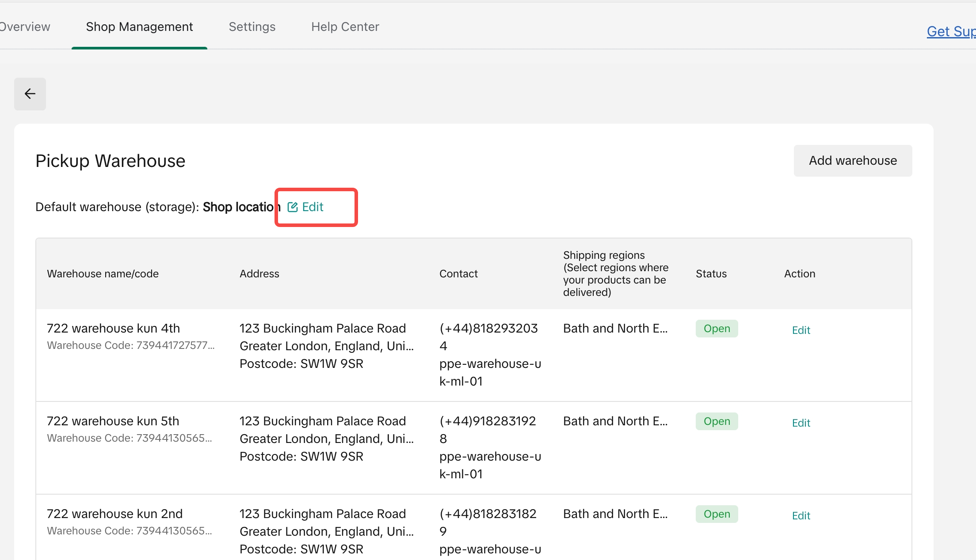Screen dimensions: 976x560
Task: Click the back arrow button
Action: coord(30,94)
